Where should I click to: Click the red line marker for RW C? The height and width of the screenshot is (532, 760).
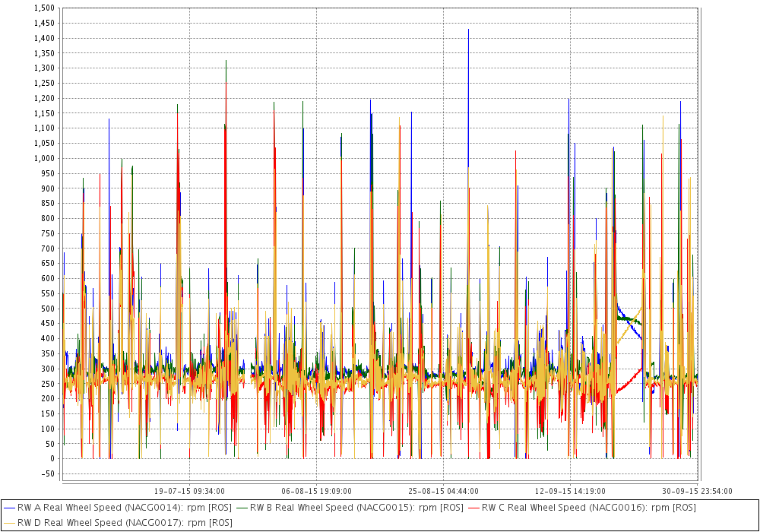(x=473, y=508)
